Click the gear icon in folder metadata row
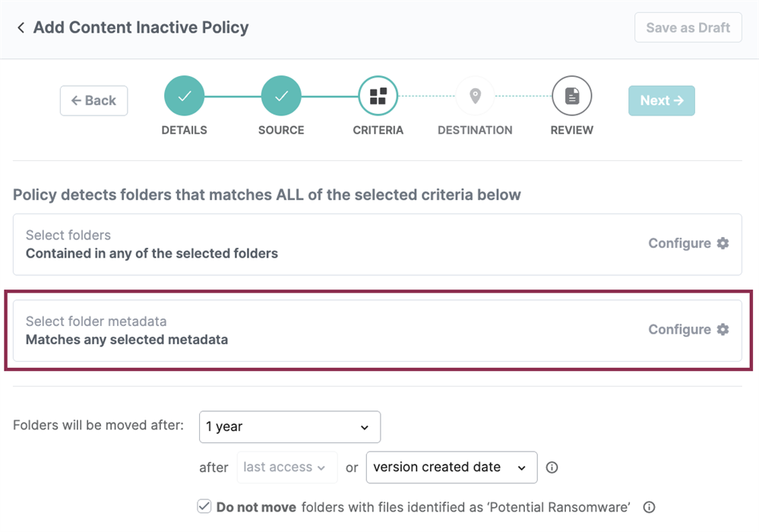 [x=723, y=329]
